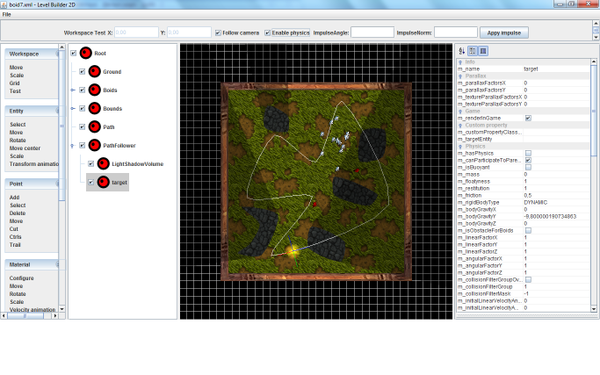600x375 pixels.
Task: Choose Rotate in the Entity pane
Action: coord(18,140)
